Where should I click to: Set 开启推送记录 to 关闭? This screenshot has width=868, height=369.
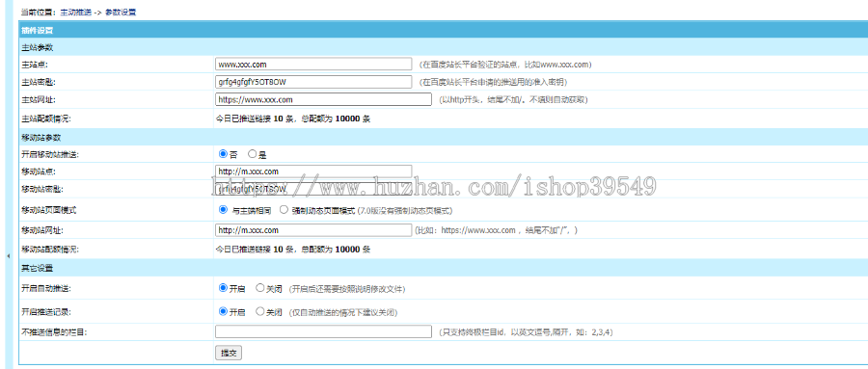tap(259, 311)
